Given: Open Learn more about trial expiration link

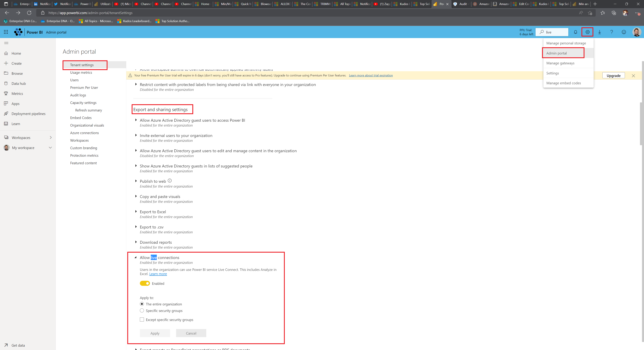Looking at the screenshot, I should click(x=371, y=75).
